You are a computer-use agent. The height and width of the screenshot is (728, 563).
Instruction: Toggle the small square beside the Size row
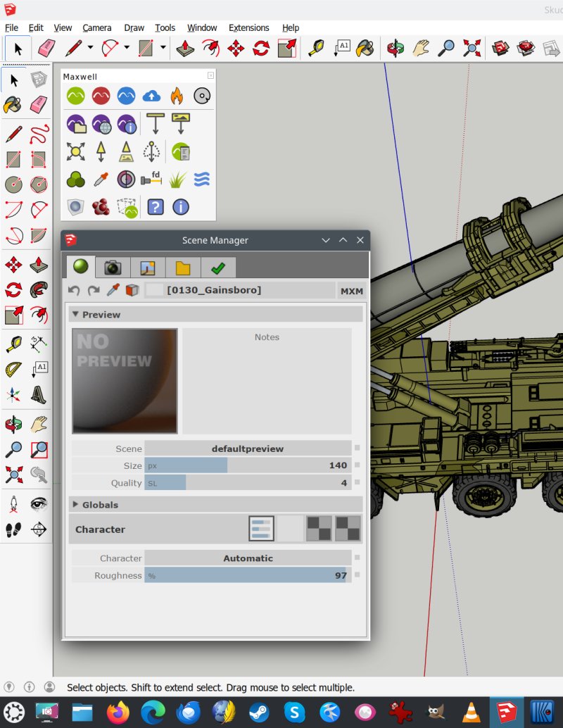(x=358, y=465)
